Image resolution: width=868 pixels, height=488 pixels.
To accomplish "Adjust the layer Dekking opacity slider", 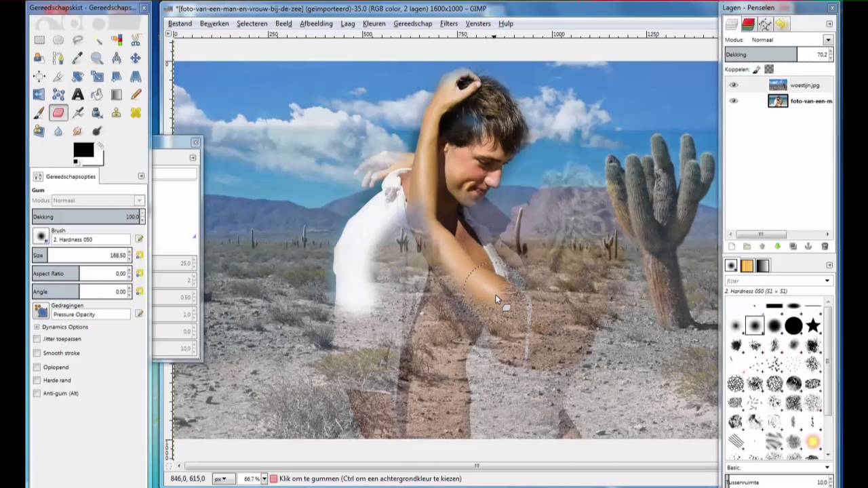I will click(778, 55).
